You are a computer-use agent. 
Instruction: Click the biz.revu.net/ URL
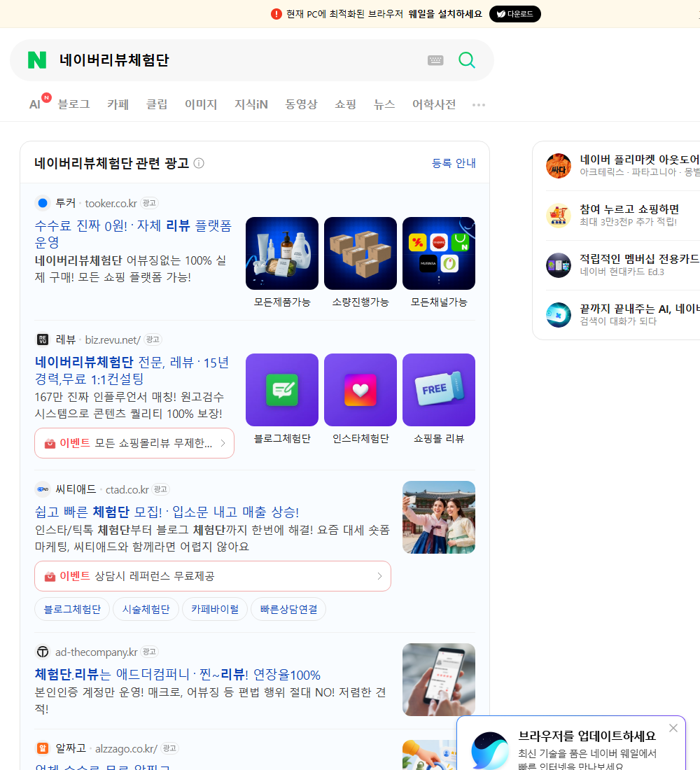tap(113, 339)
